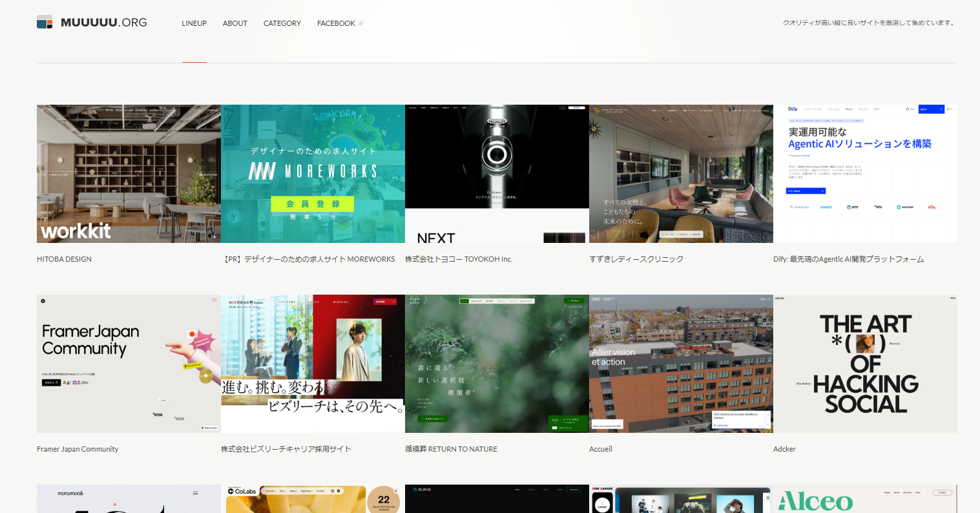Open The Art of Hacking Social thumbnail
This screenshot has width=980, height=513.
(x=865, y=364)
